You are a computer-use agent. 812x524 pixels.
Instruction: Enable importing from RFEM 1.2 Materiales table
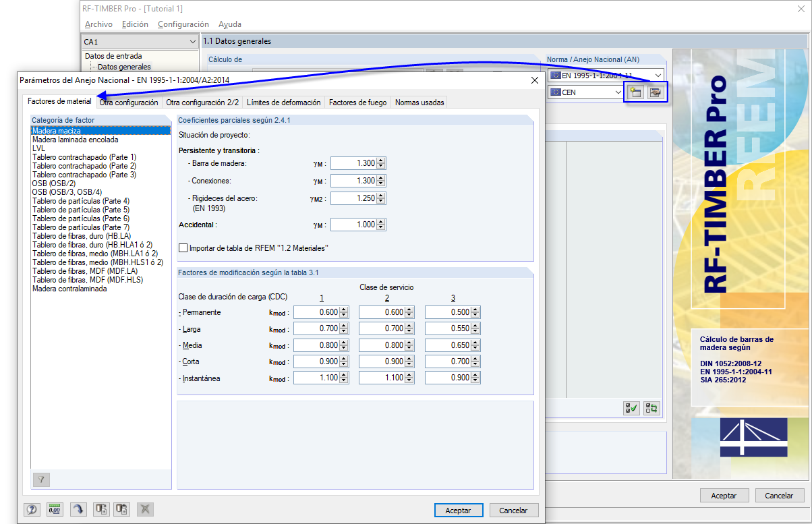point(183,248)
